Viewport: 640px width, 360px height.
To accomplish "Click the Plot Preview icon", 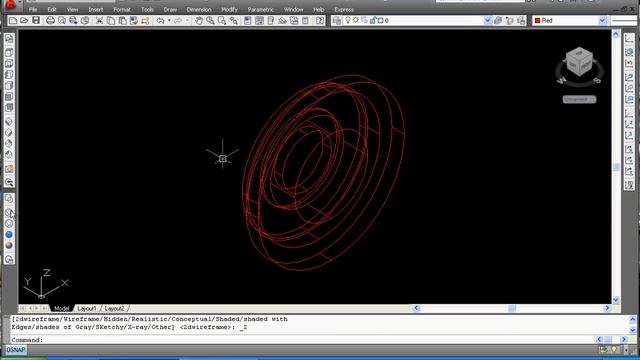I will [62, 20].
